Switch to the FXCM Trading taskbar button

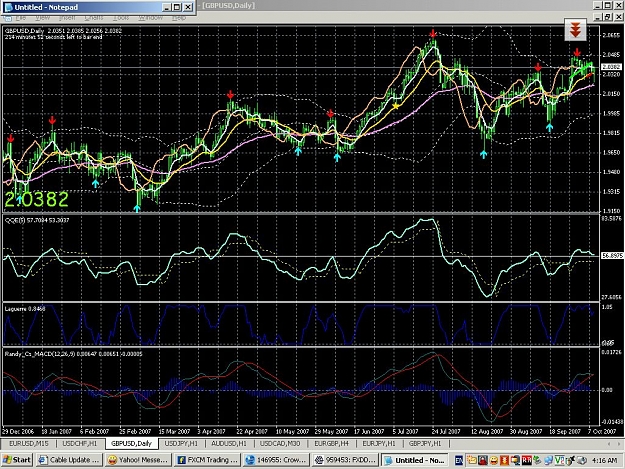tap(207, 460)
